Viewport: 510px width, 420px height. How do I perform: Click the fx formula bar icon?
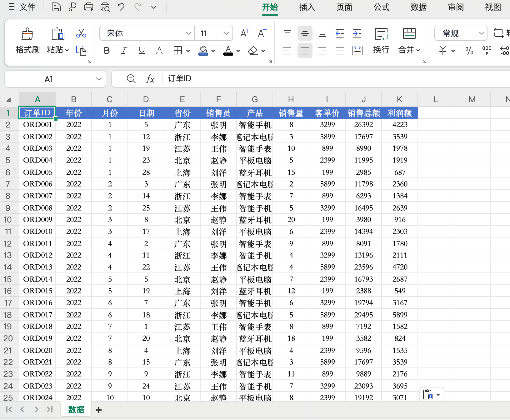(151, 79)
